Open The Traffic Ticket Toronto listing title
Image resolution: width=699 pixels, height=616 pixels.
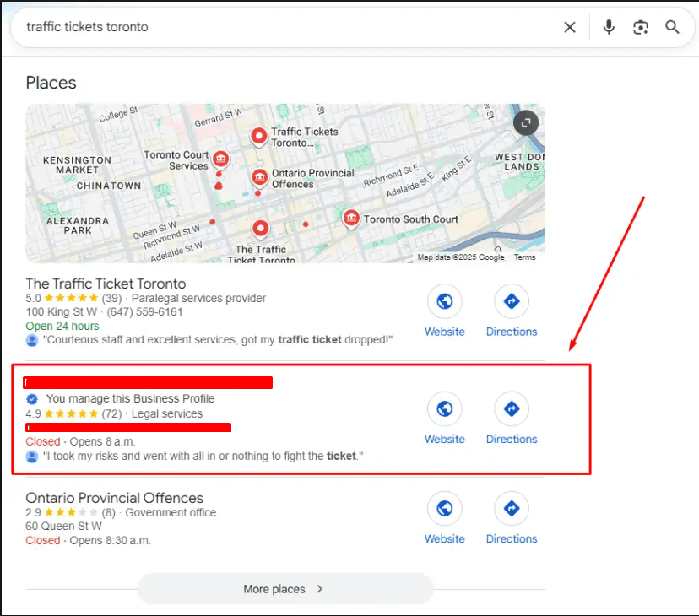[106, 284]
